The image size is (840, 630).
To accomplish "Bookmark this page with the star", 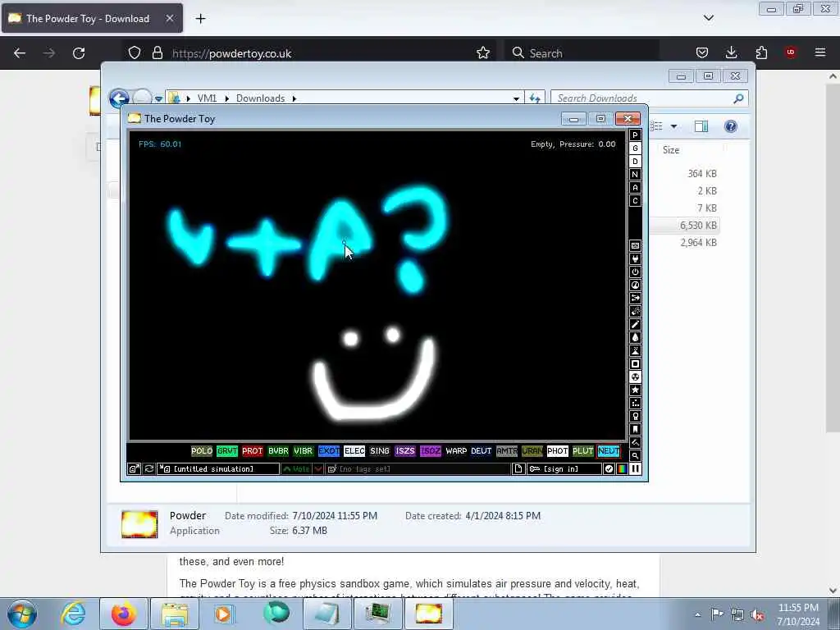I will 483,52.
